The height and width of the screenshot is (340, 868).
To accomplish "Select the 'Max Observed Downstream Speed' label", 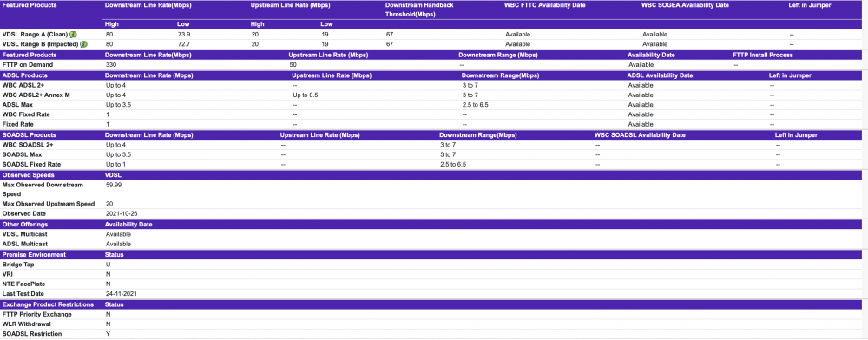I will pyautogui.click(x=43, y=189).
